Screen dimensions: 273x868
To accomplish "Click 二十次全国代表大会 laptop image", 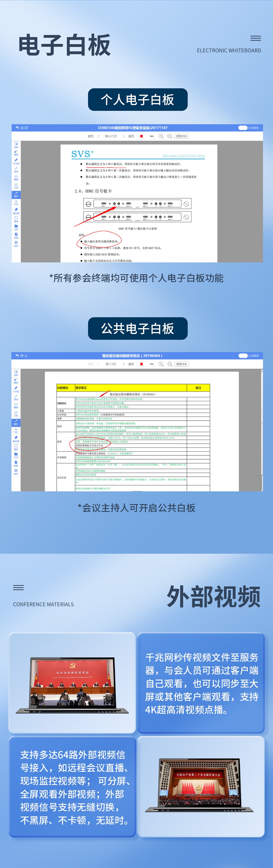I will click(x=199, y=785).
